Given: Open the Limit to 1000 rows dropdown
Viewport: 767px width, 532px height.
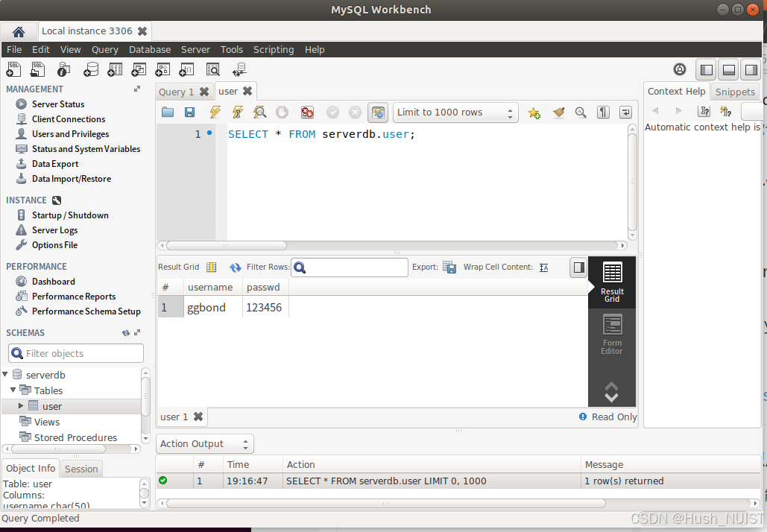Looking at the screenshot, I should 455,113.
